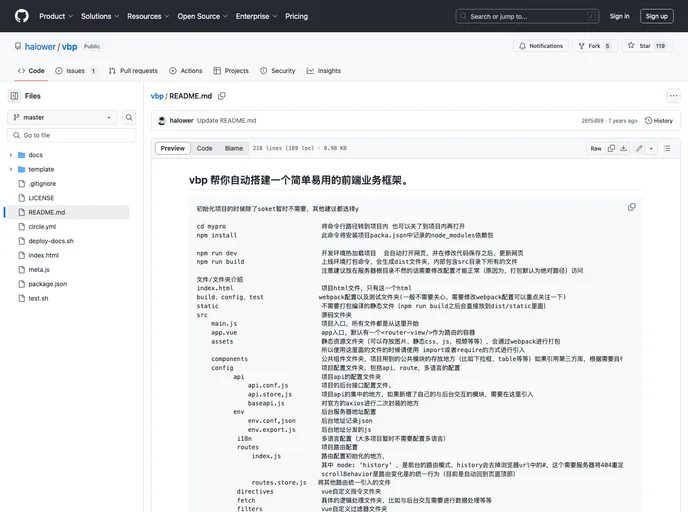Open the circle.yml file
The width and height of the screenshot is (688, 512).
click(42, 227)
